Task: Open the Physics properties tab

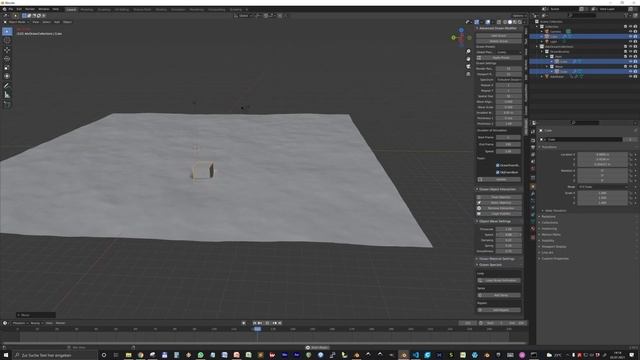Action: 533,207
